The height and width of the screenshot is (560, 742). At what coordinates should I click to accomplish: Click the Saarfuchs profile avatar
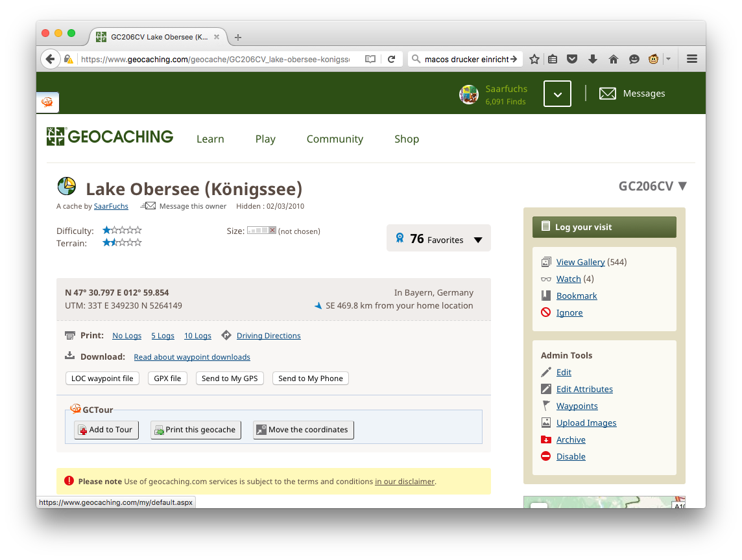pos(469,94)
